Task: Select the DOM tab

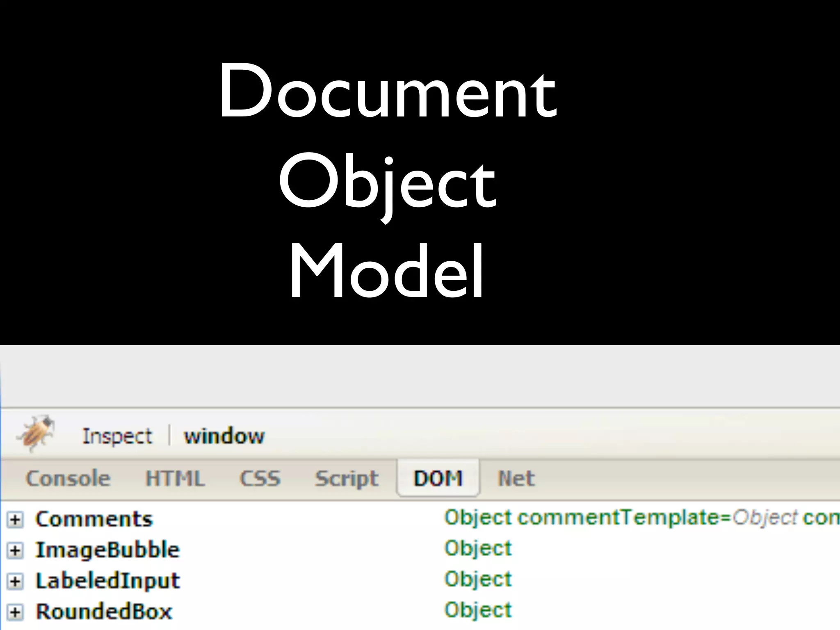Action: pyautogui.click(x=438, y=478)
